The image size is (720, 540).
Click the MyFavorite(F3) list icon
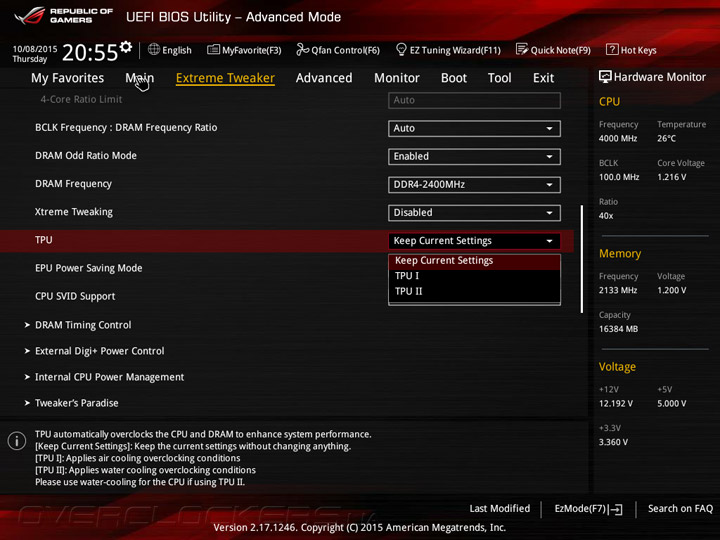tap(213, 50)
